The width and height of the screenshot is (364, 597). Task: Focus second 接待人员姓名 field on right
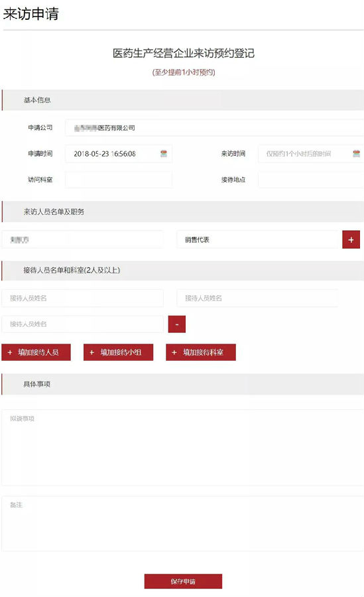(x=257, y=298)
